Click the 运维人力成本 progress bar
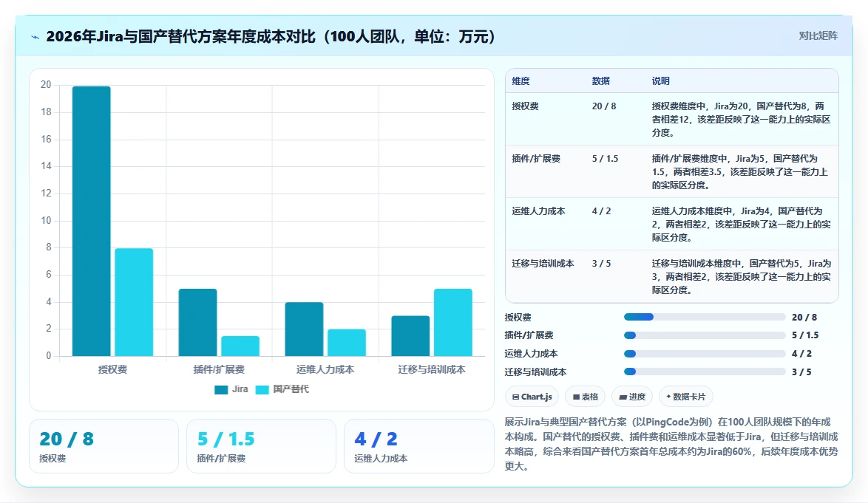The height and width of the screenshot is (503, 868). click(x=705, y=354)
